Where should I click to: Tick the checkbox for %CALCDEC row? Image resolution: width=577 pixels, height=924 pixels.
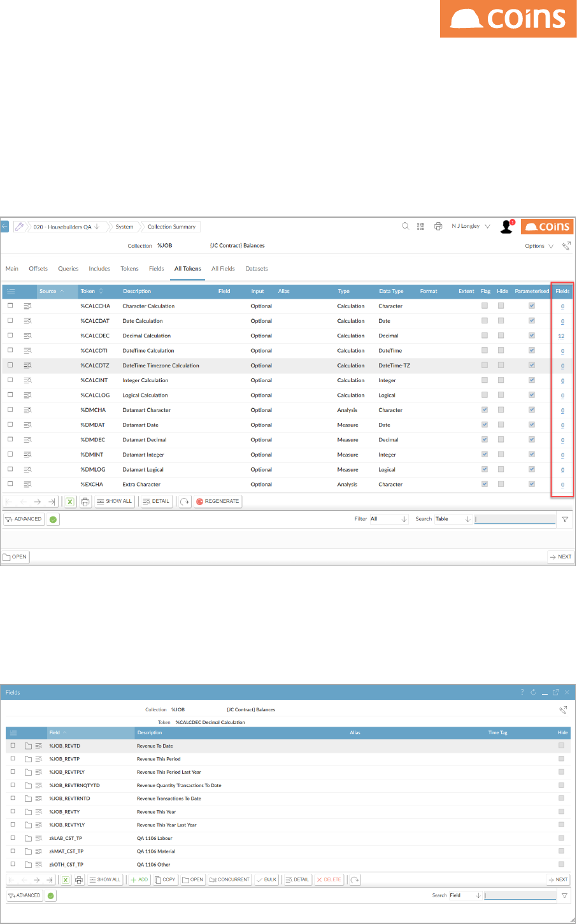(x=10, y=336)
